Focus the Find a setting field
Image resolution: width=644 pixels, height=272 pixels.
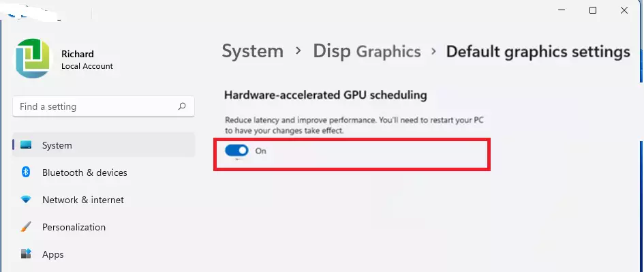(104, 106)
